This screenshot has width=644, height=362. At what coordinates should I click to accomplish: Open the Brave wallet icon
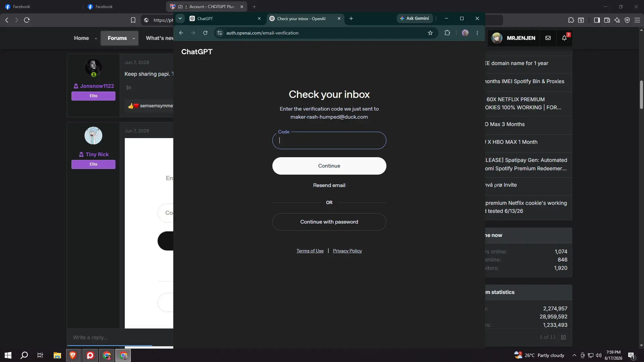(x=607, y=20)
